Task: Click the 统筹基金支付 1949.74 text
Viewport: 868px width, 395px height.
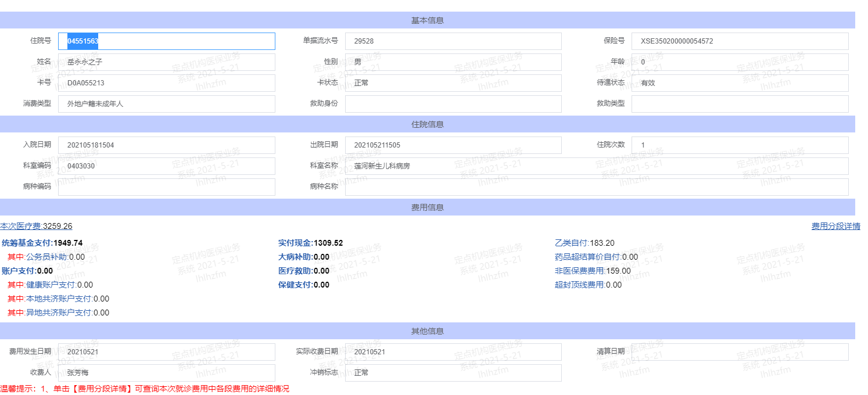Action: (x=42, y=243)
